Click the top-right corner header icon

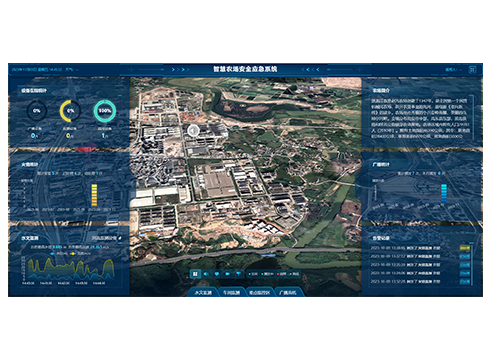tap(472, 70)
